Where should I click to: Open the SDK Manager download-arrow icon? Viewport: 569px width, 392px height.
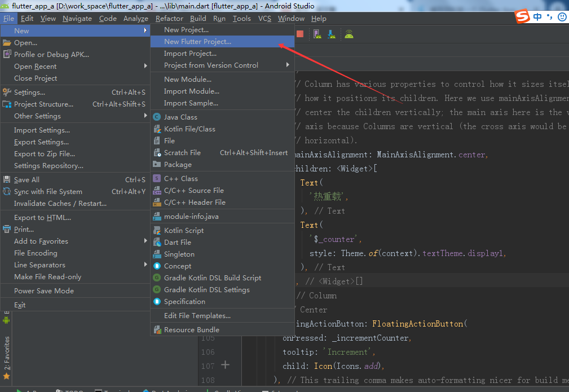(332, 34)
